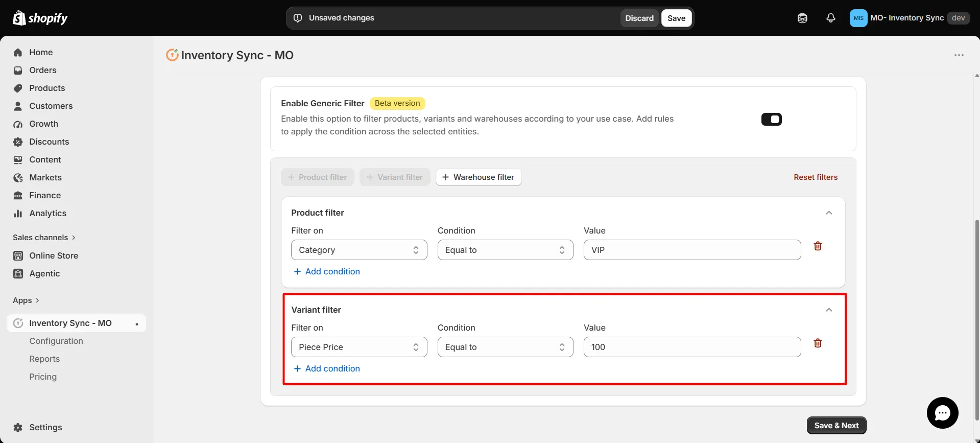Open Finance in the sidebar

(x=45, y=195)
